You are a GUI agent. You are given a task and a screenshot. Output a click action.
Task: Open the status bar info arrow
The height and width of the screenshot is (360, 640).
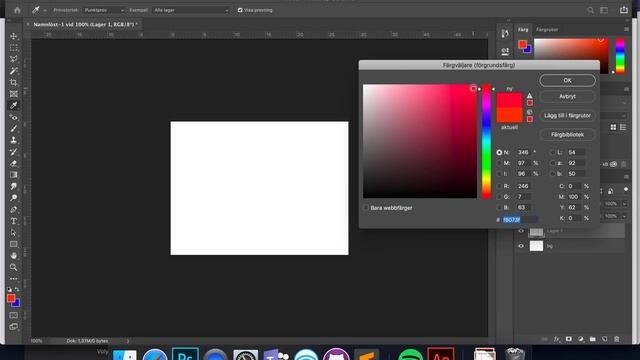[127, 341]
